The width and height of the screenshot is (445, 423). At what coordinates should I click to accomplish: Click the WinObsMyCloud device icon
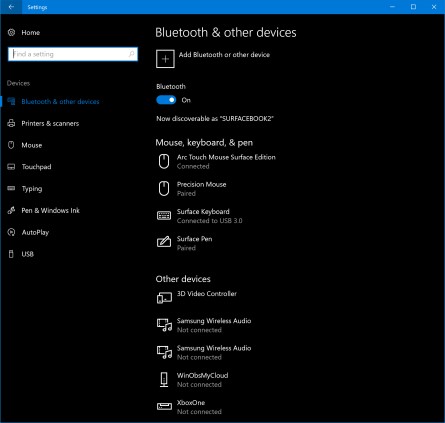pyautogui.click(x=164, y=379)
